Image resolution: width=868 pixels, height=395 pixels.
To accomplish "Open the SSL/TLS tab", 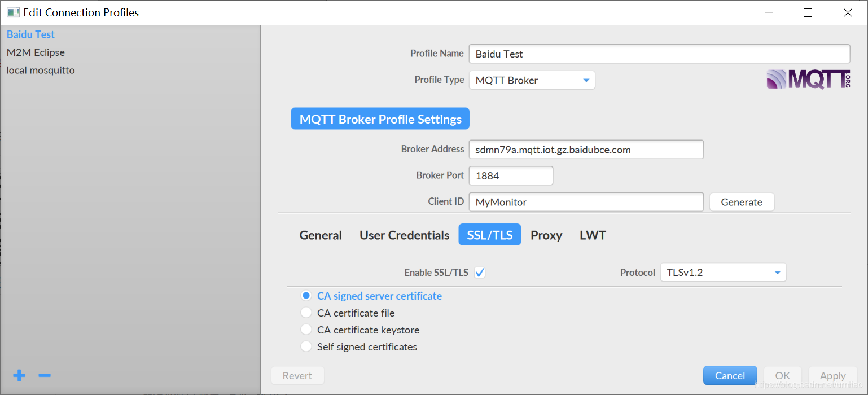I will coord(490,235).
